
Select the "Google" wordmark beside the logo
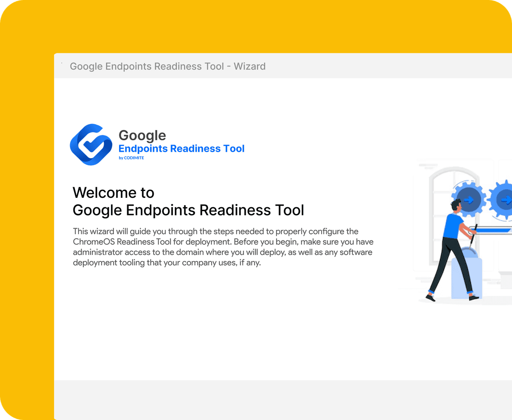point(142,135)
